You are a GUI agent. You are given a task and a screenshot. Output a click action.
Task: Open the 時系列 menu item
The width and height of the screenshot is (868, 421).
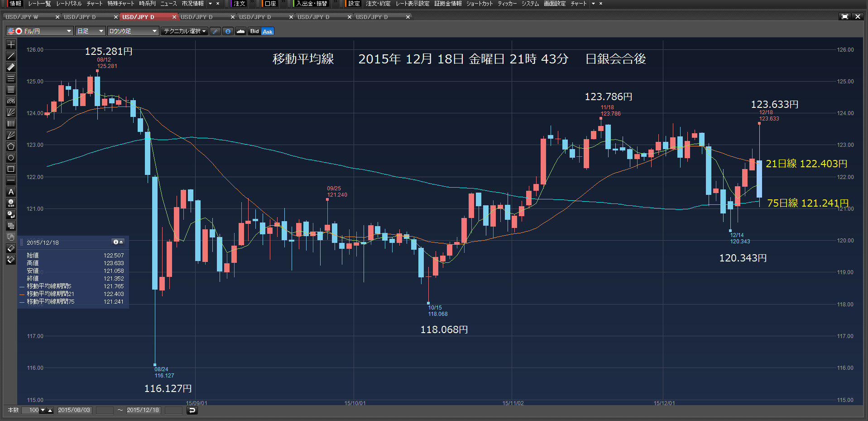147,4
